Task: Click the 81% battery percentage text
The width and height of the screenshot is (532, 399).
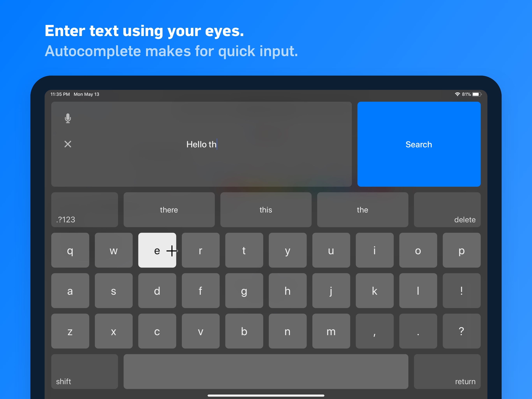Action: [466, 94]
